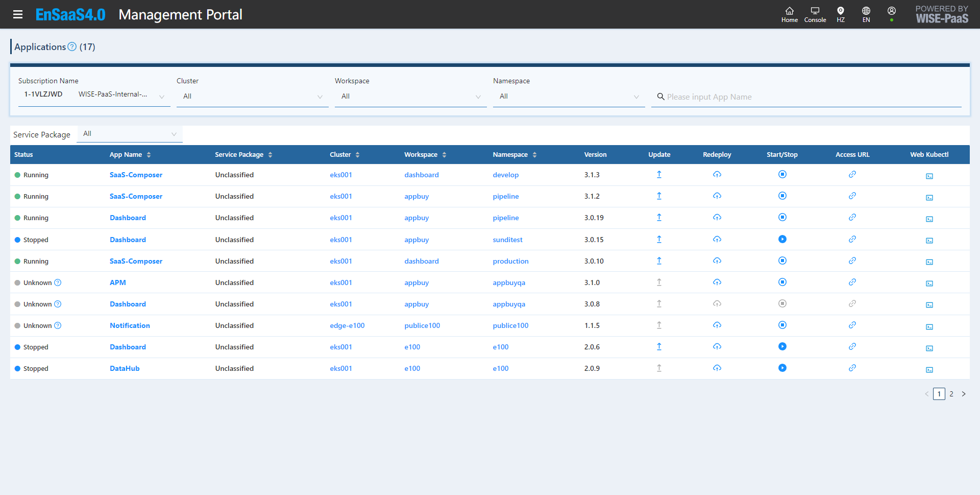The height and width of the screenshot is (495, 980).
Task: Open the Notification app link
Action: (x=130, y=325)
